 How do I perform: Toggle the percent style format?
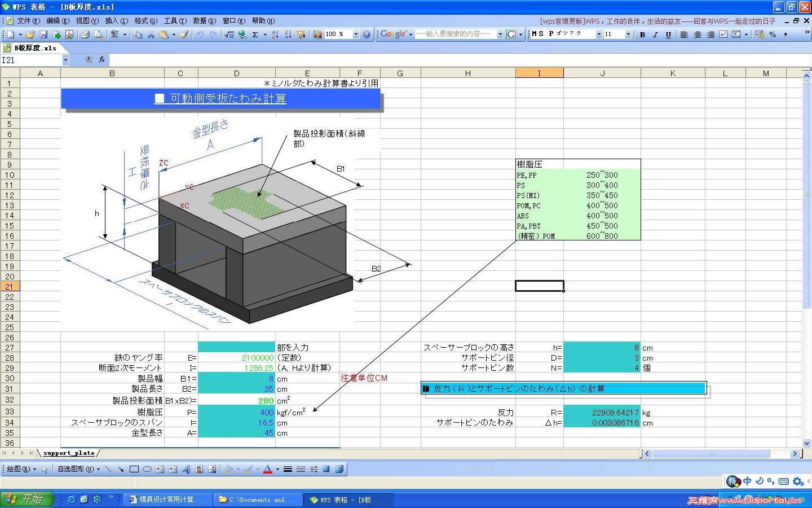[x=773, y=34]
